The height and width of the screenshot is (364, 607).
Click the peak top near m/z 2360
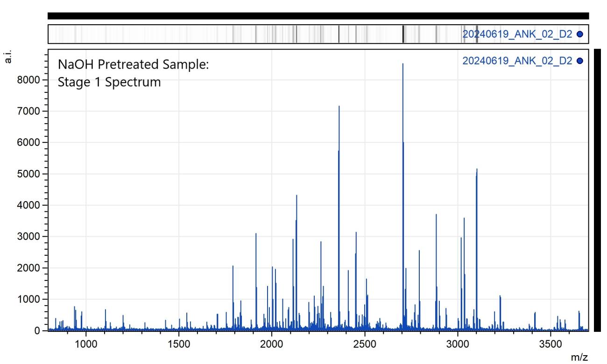click(339, 107)
